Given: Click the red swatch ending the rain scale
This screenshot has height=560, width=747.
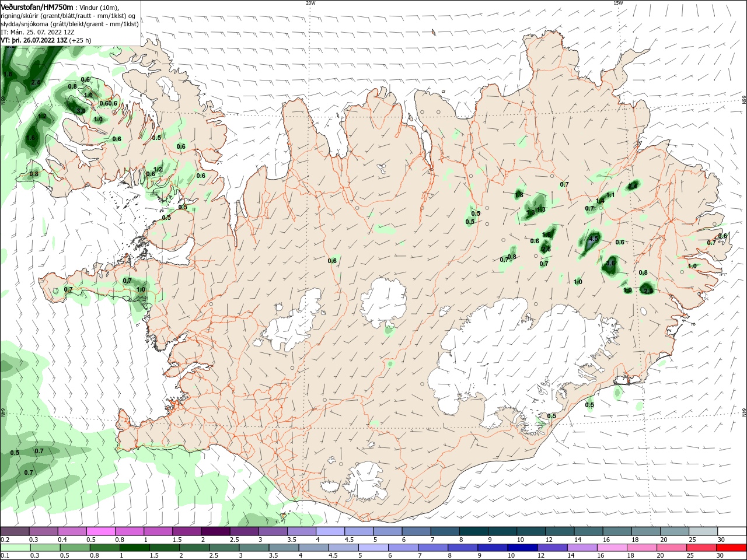Looking at the screenshot, I should pos(732,548).
